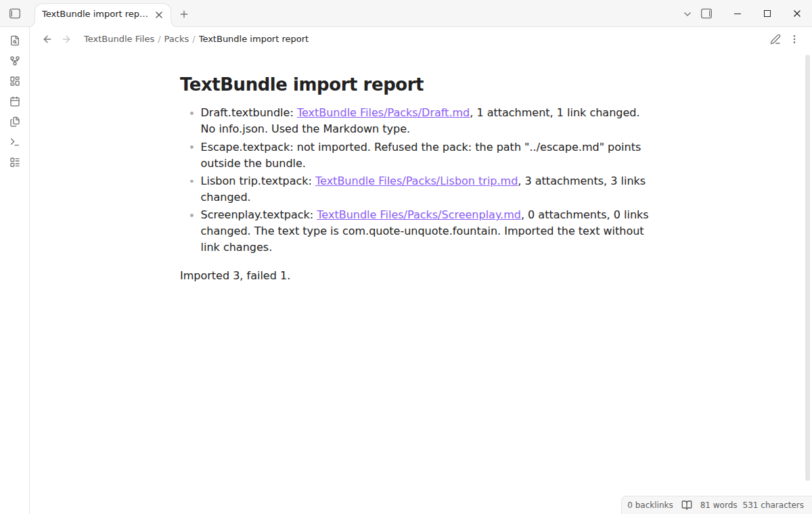Open graph view from ribbon
This screenshot has height=514, width=812.
(x=15, y=61)
